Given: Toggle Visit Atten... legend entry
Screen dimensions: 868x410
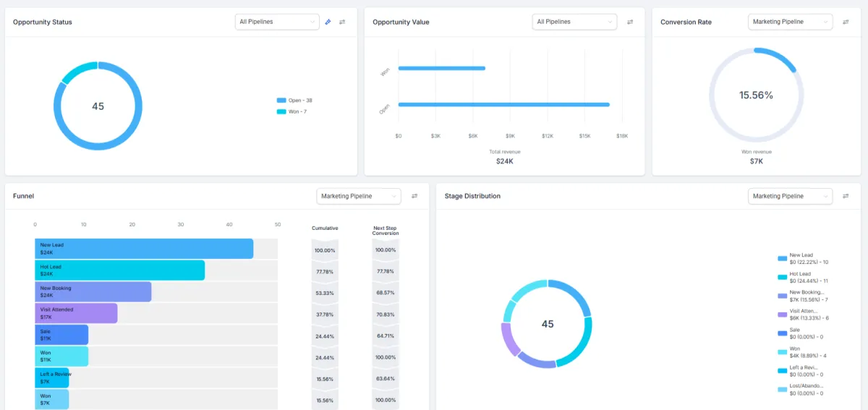Looking at the screenshot, I should tap(803, 314).
